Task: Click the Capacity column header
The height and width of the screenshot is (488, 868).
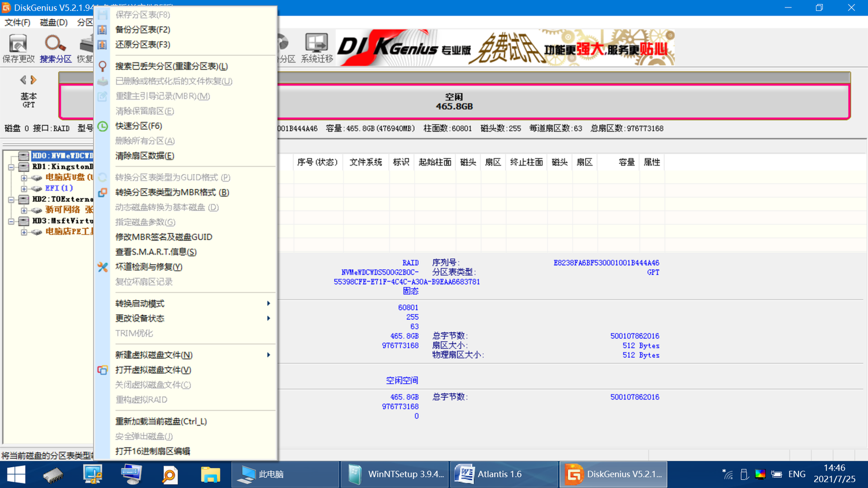Action: [626, 162]
